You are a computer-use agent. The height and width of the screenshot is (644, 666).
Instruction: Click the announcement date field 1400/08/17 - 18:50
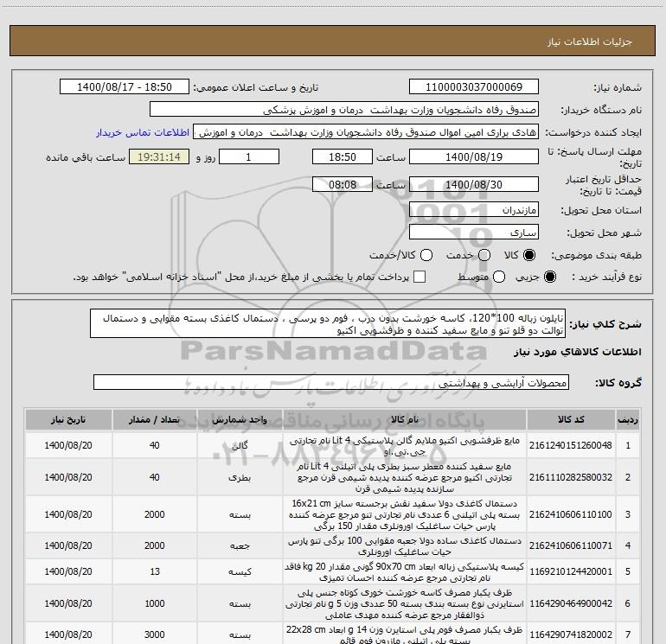125,87
